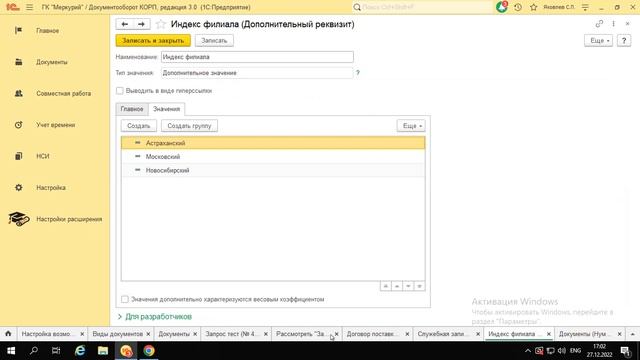Get link to this object icon
This screenshot has width=640, height=360.
599,24
